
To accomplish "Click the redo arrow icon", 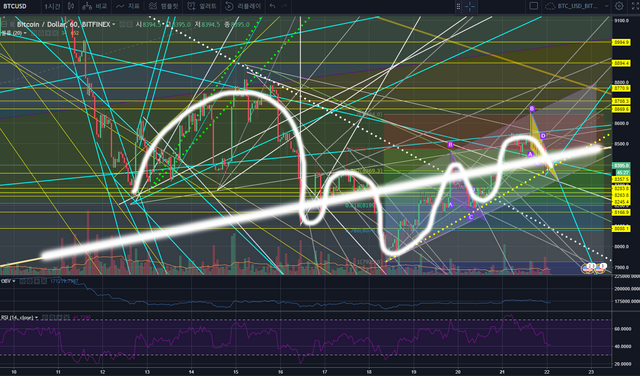I will [x=284, y=6].
